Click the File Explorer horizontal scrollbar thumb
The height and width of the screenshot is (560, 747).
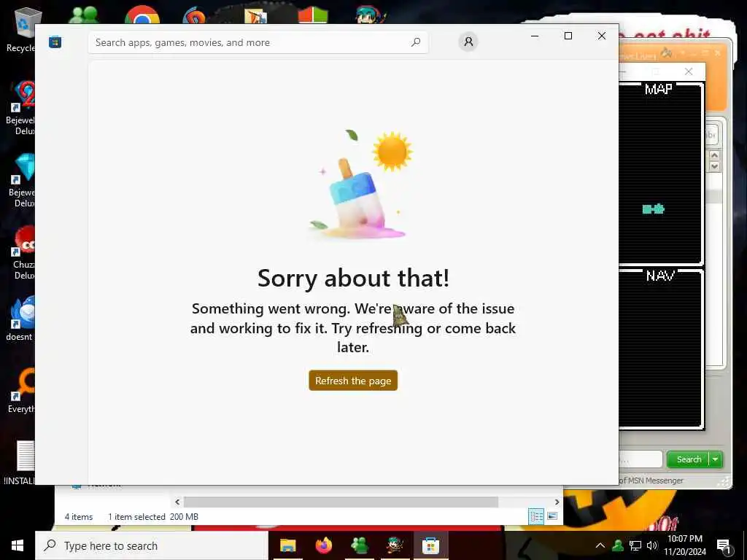[341, 502]
